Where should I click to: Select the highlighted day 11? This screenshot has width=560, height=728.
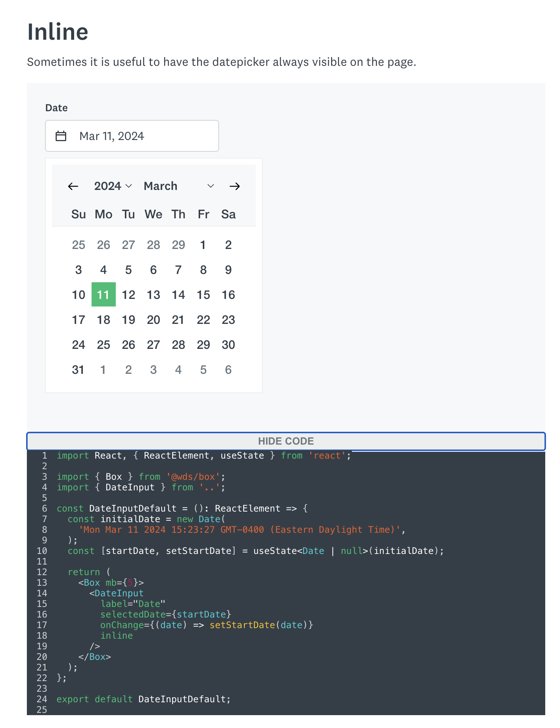coord(103,295)
